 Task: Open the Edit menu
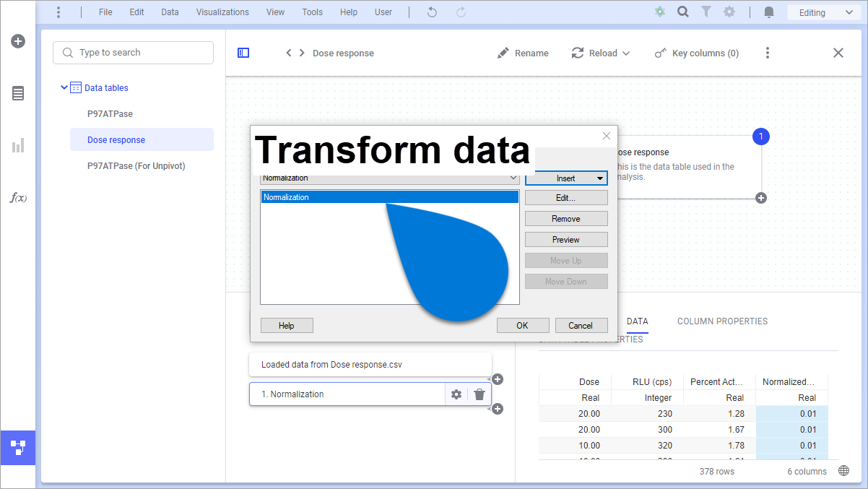[x=136, y=12]
